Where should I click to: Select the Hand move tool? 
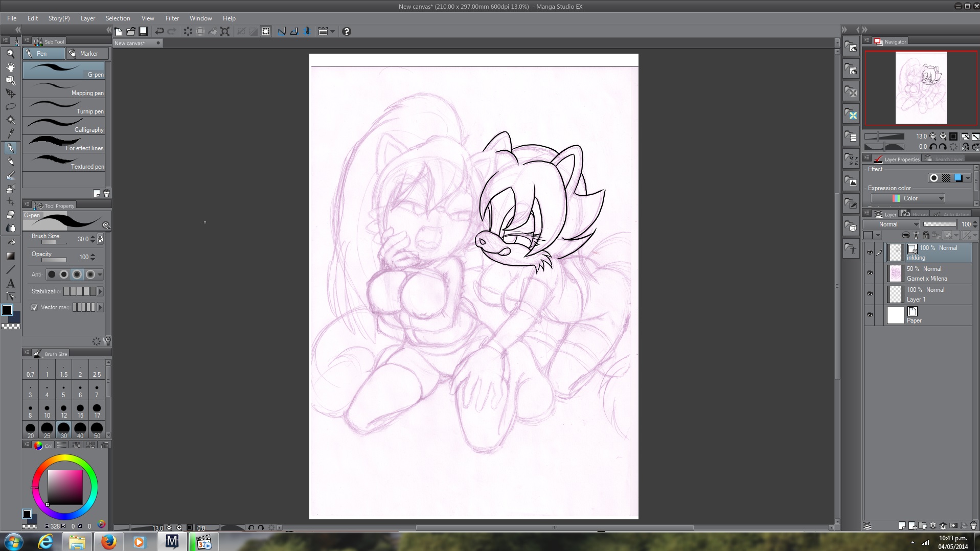coord(10,67)
